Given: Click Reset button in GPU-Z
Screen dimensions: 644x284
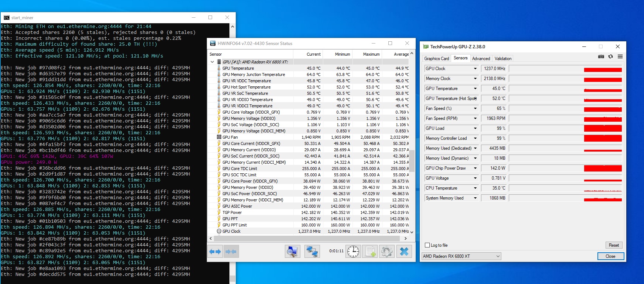Looking at the screenshot, I should (x=614, y=245).
